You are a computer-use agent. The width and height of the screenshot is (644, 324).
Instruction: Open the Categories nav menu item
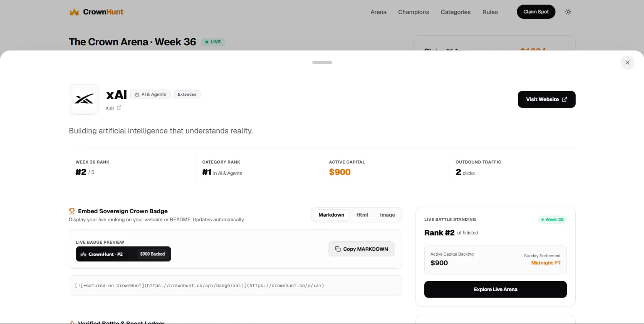pos(455,12)
